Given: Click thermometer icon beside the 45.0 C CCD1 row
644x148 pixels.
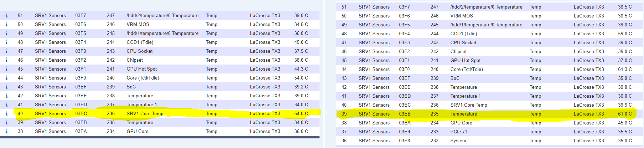Looking at the screenshot, I should coord(6,42).
